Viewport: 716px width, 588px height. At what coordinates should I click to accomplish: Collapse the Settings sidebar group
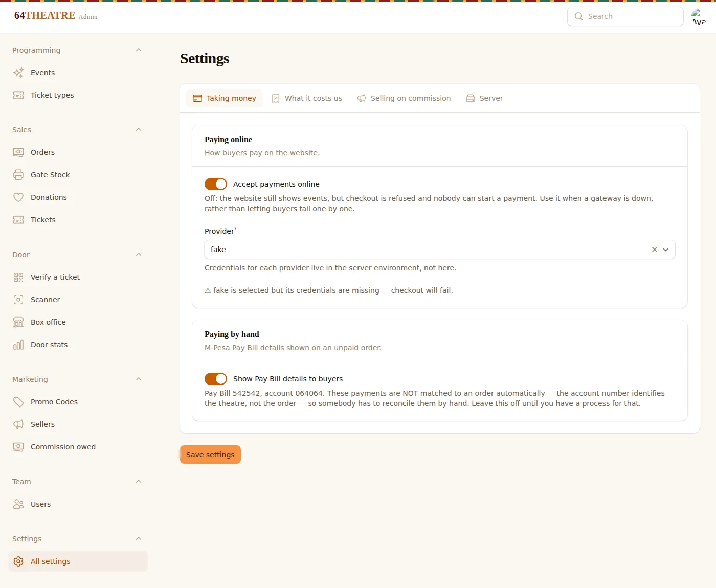139,539
